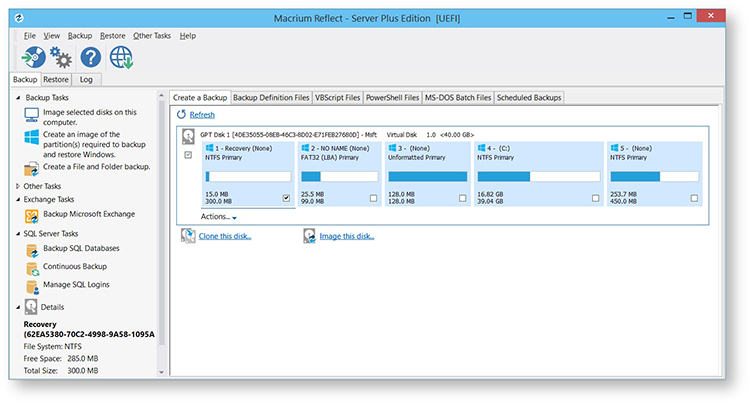Viewport: 750px width, 404px height.
Task: Click the Refresh link
Action: 202,115
